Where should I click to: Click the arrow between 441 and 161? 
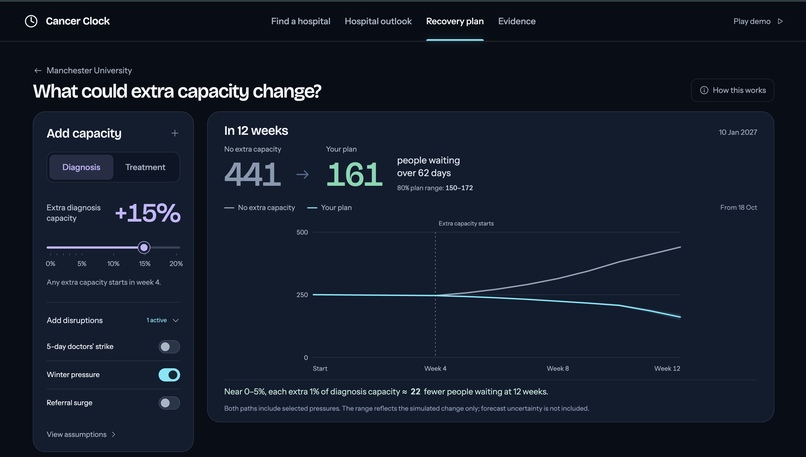tap(303, 174)
